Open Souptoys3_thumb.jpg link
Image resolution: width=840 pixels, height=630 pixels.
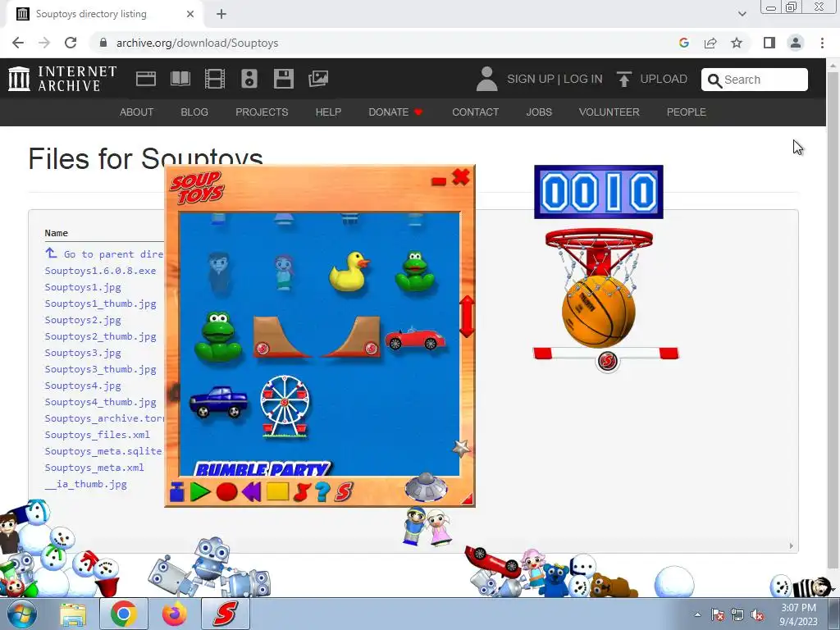pyautogui.click(x=100, y=369)
